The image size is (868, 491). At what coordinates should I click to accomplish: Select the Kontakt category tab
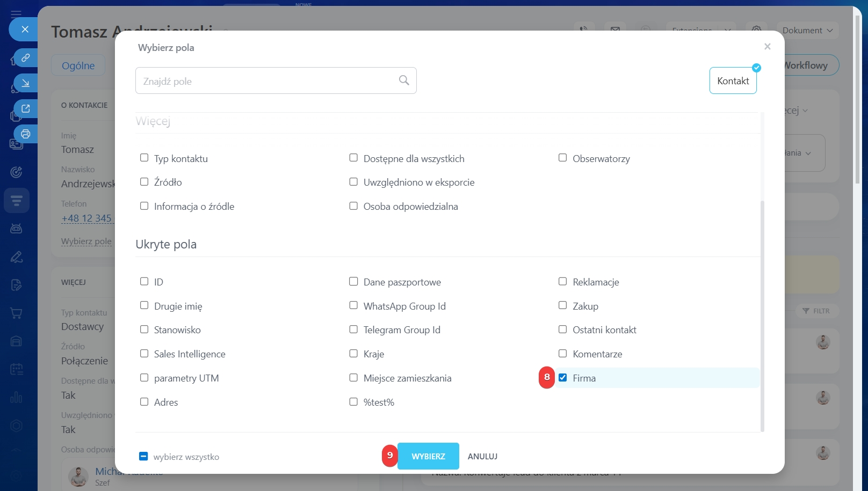click(x=733, y=81)
